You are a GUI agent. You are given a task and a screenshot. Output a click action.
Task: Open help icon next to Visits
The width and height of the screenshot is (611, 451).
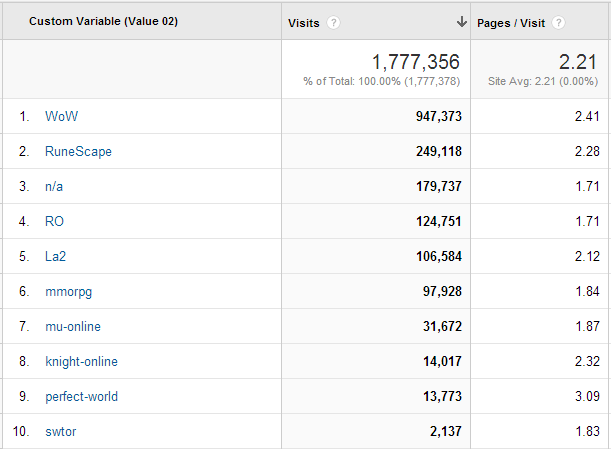click(333, 23)
